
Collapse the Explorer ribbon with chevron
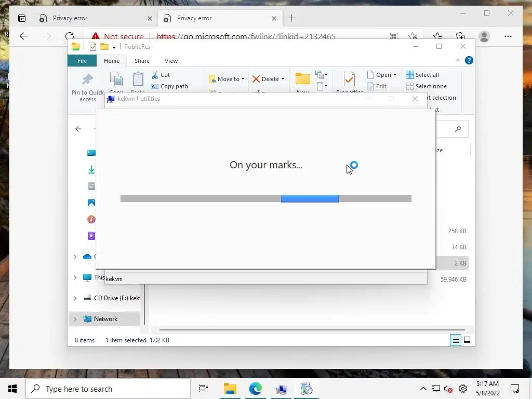(457, 60)
